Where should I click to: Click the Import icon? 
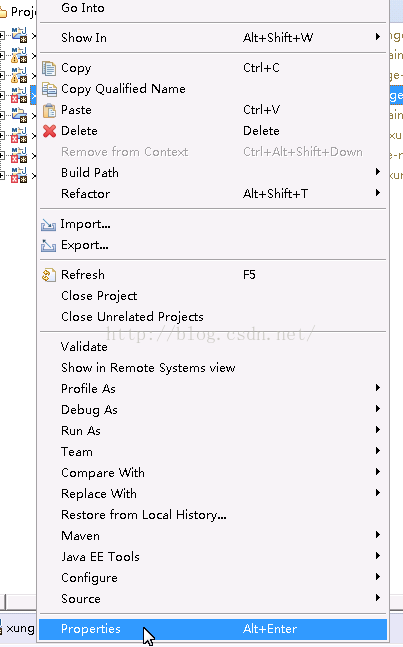click(x=48, y=225)
